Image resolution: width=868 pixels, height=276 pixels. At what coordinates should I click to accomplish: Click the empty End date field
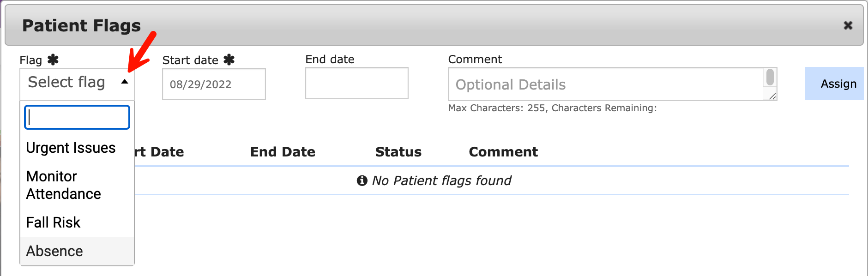click(x=356, y=83)
